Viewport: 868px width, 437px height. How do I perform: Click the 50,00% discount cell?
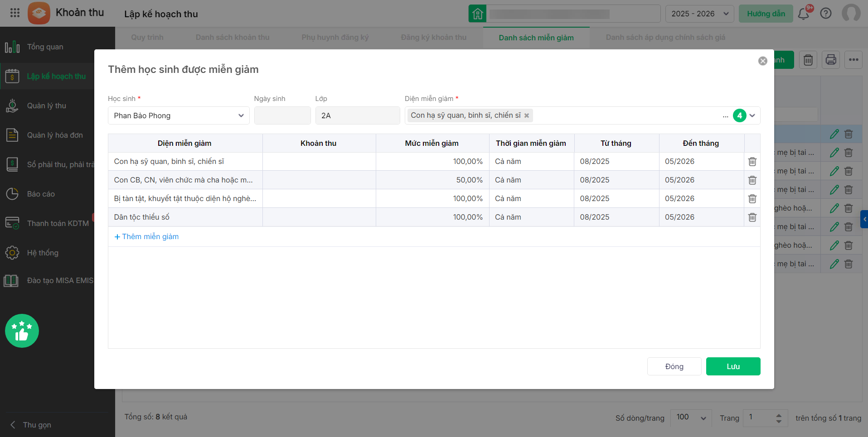[432, 180]
